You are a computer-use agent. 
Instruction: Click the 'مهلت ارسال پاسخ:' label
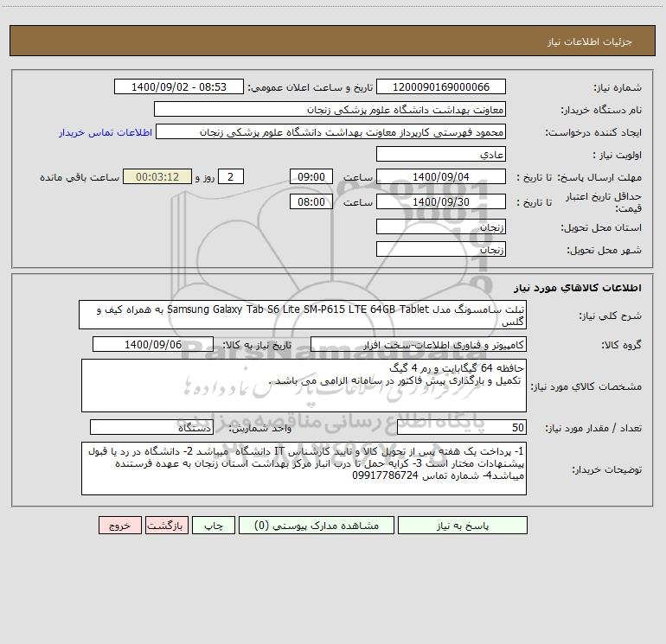[x=599, y=177]
